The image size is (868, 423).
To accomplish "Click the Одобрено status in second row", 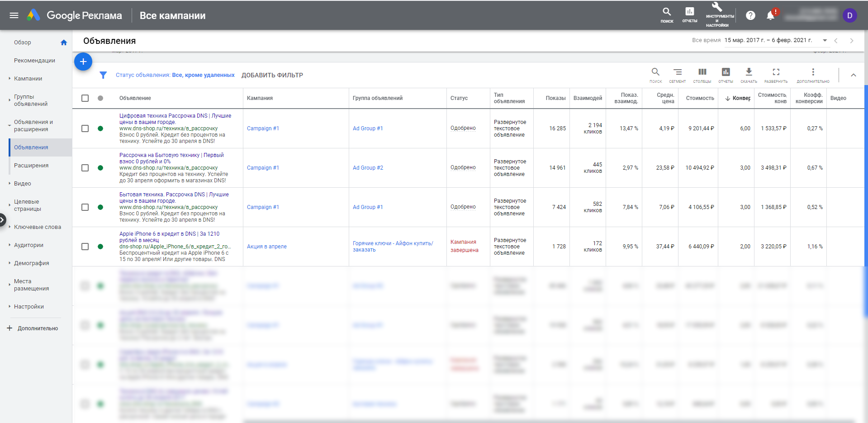I will click(463, 167).
